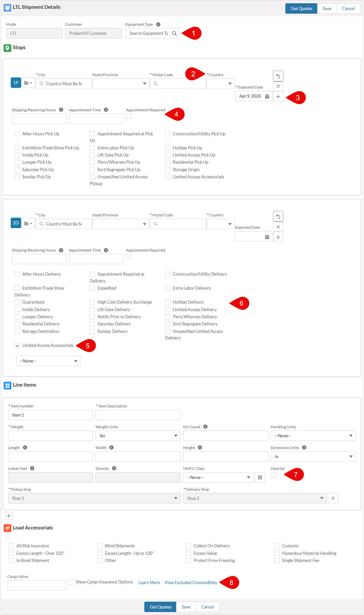Add a stop after 1P using plus icon

278,97
